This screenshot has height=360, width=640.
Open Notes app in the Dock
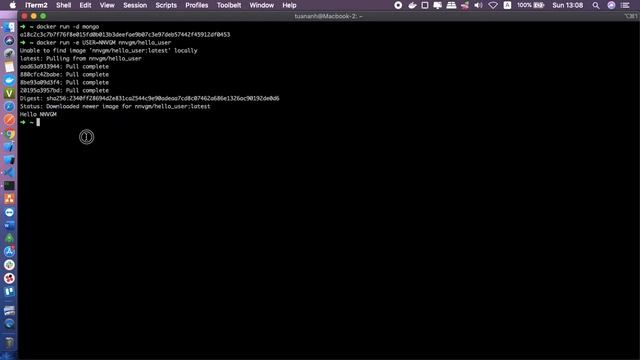tap(9, 67)
